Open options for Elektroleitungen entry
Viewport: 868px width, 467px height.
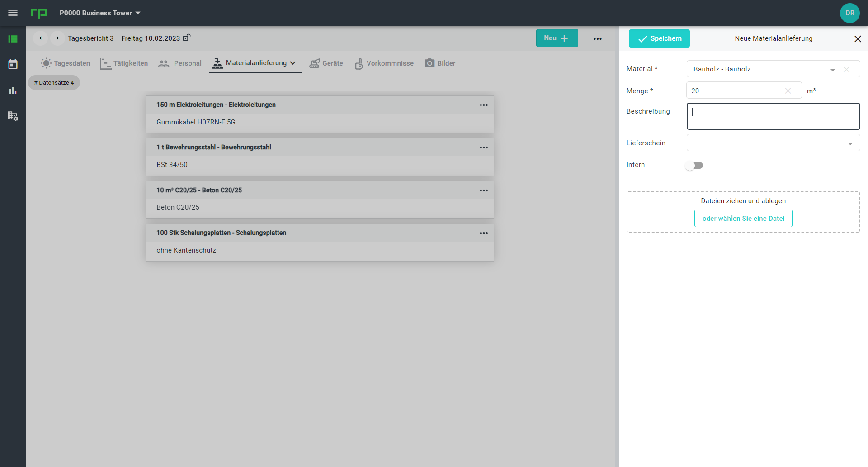(x=483, y=105)
